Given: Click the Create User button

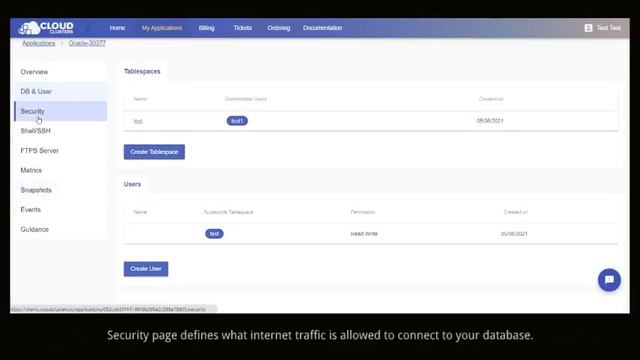Looking at the screenshot, I should click(146, 269).
